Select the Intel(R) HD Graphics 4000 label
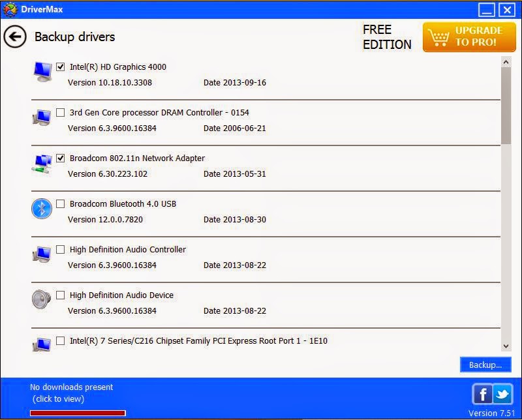 pyautogui.click(x=118, y=67)
